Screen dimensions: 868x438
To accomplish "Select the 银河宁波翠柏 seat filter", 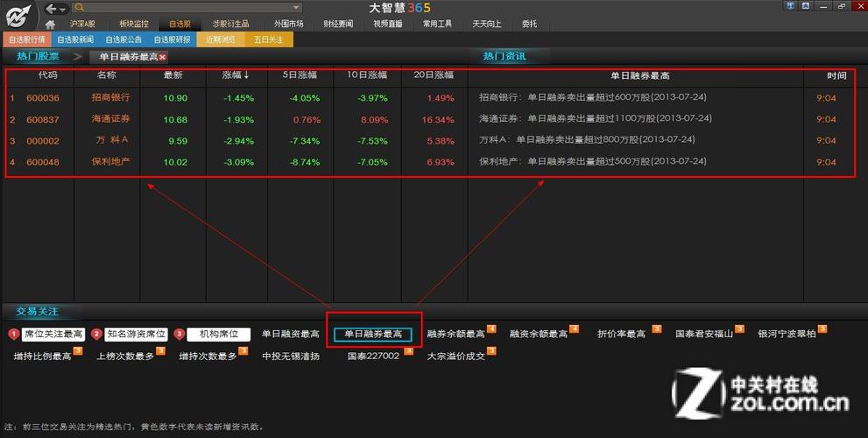I will pos(787,334).
